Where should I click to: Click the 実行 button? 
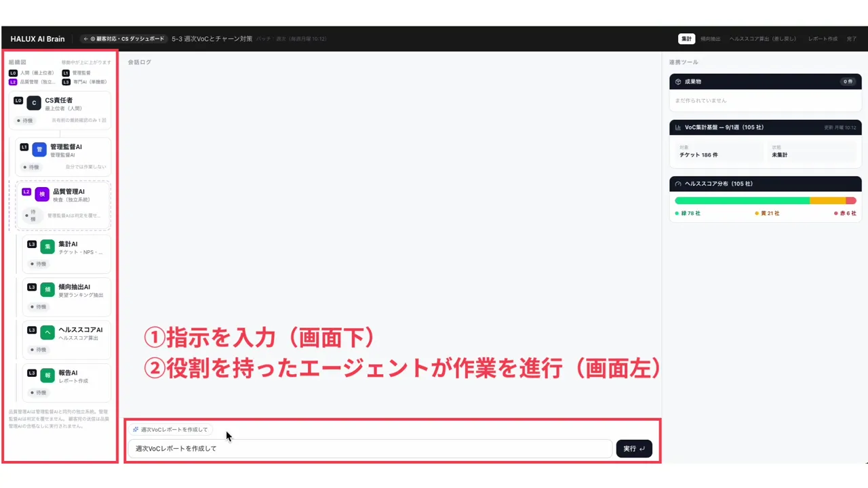click(x=634, y=449)
